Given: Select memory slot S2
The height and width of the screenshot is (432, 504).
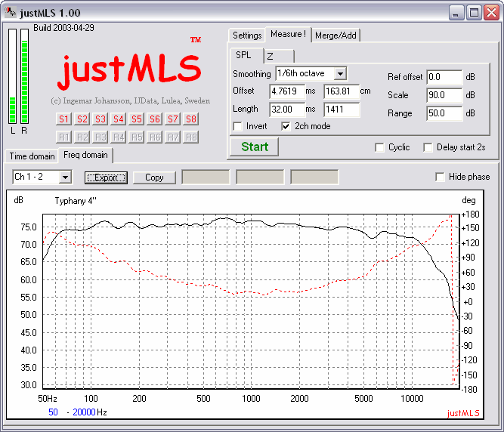Looking at the screenshot, I should pyautogui.click(x=82, y=119).
